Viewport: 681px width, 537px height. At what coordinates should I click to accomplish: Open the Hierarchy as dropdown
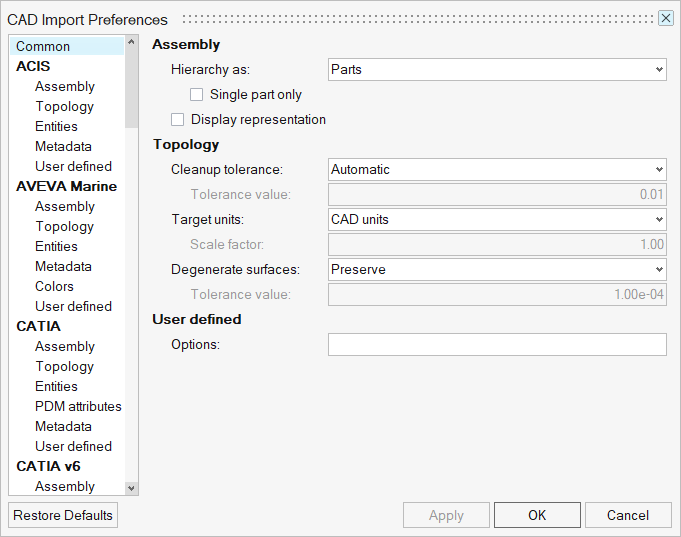tap(497, 70)
